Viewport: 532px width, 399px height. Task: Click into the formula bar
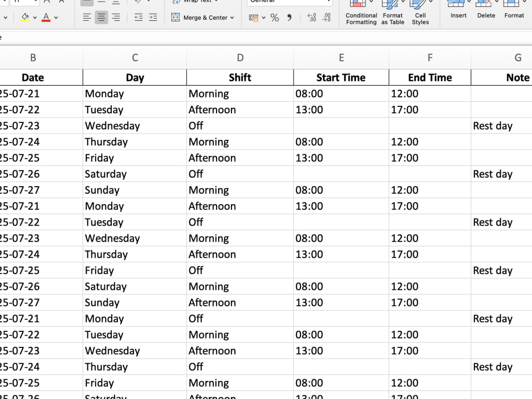(266, 37)
